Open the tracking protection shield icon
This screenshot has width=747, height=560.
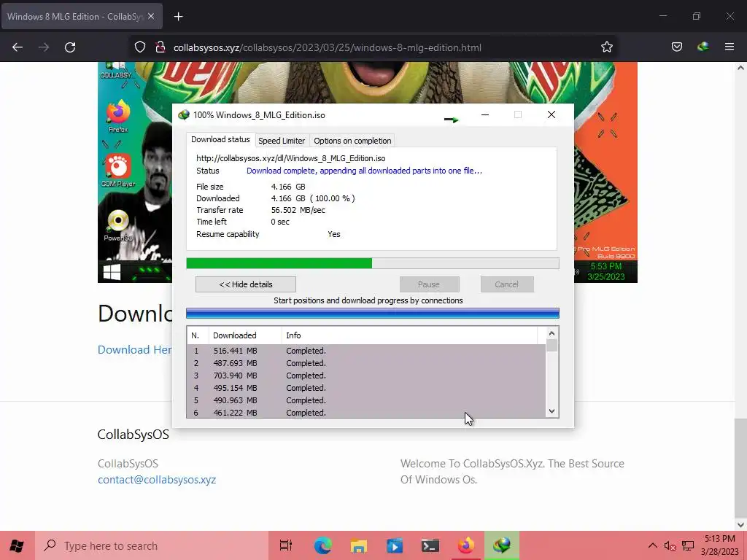[139, 47]
